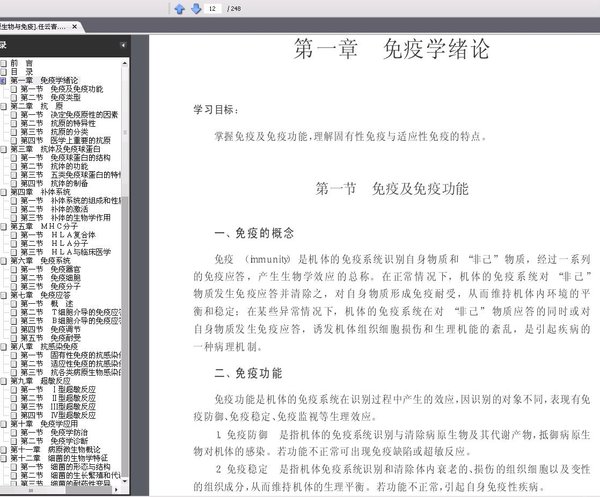Go to previous page with up arrow

(x=179, y=8)
